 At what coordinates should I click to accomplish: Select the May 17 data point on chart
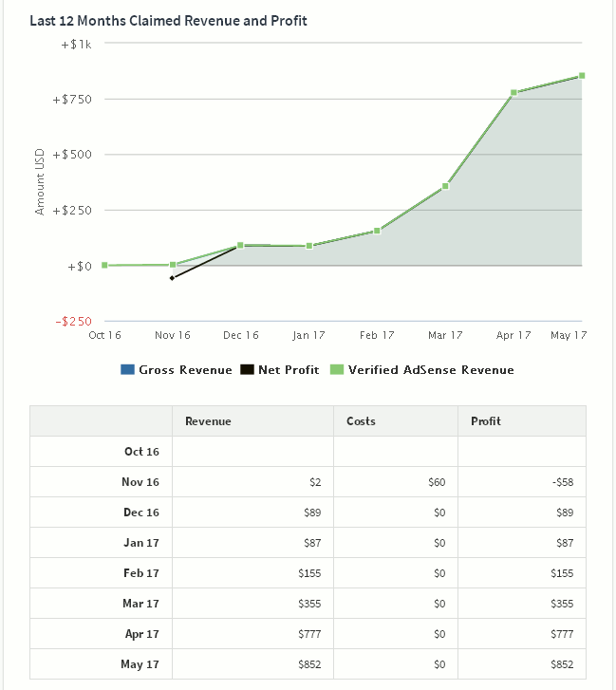coord(581,76)
